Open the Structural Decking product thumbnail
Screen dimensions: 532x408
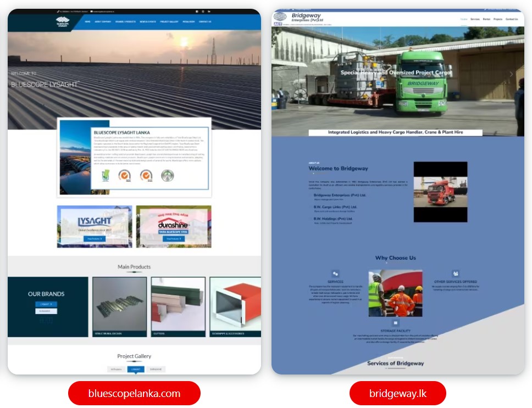[x=119, y=306]
